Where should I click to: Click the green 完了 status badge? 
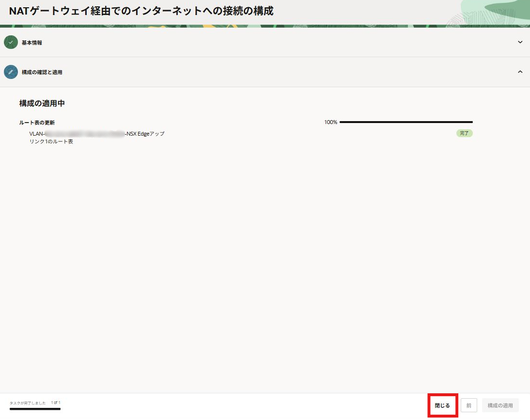pos(464,133)
